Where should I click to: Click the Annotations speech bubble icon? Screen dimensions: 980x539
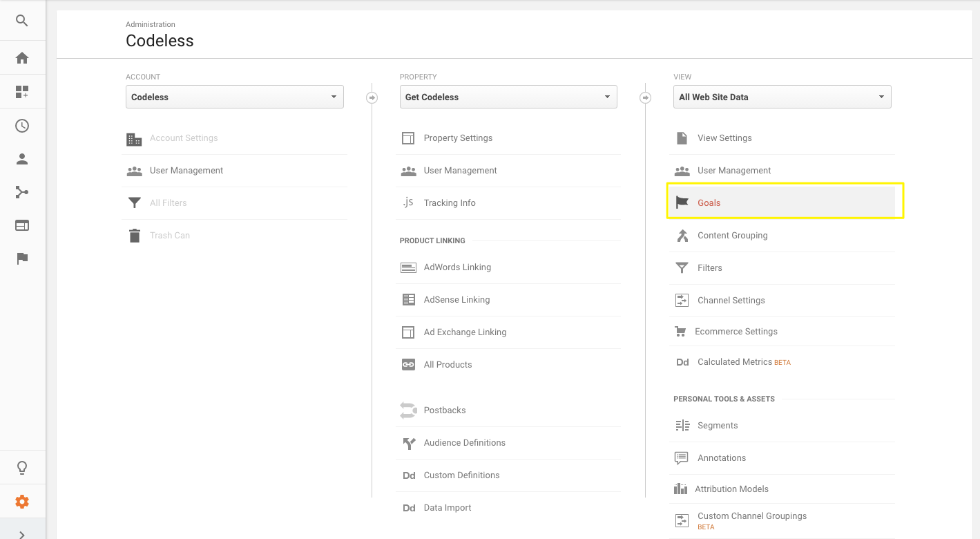coord(682,458)
